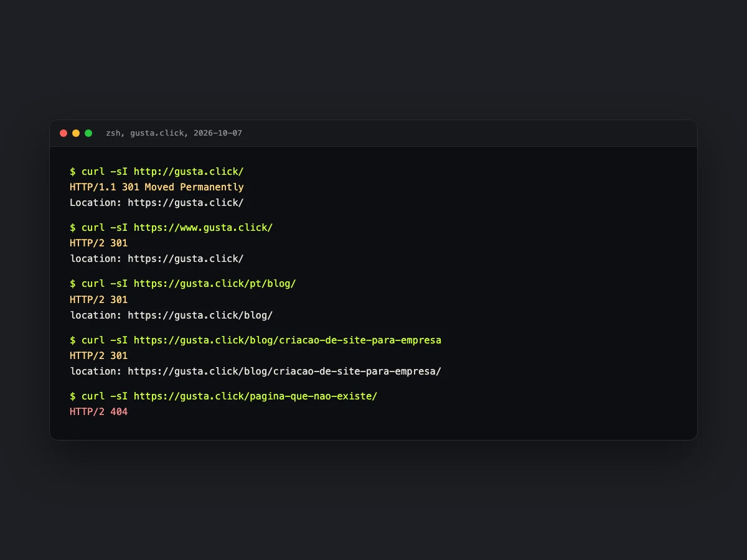Select the 'HTTP/2 301' line under the www.gusta.click command
Screen dimensions: 747x560
tap(98, 243)
